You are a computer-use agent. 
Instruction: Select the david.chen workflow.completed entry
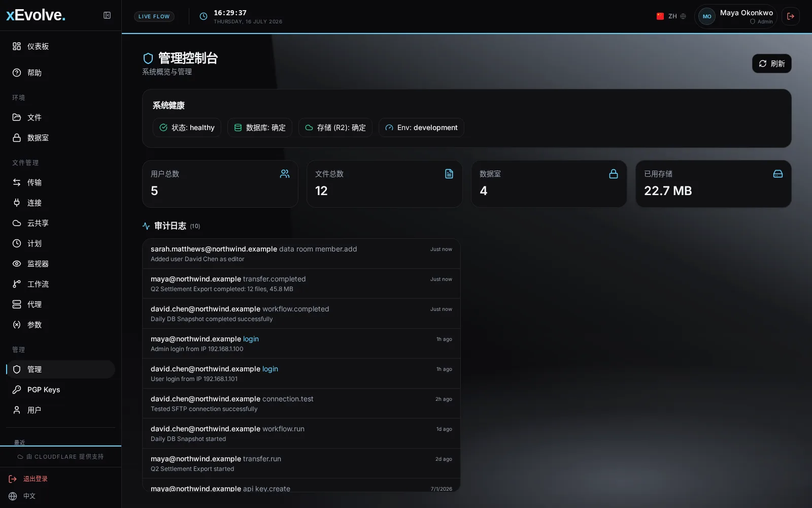(301, 313)
